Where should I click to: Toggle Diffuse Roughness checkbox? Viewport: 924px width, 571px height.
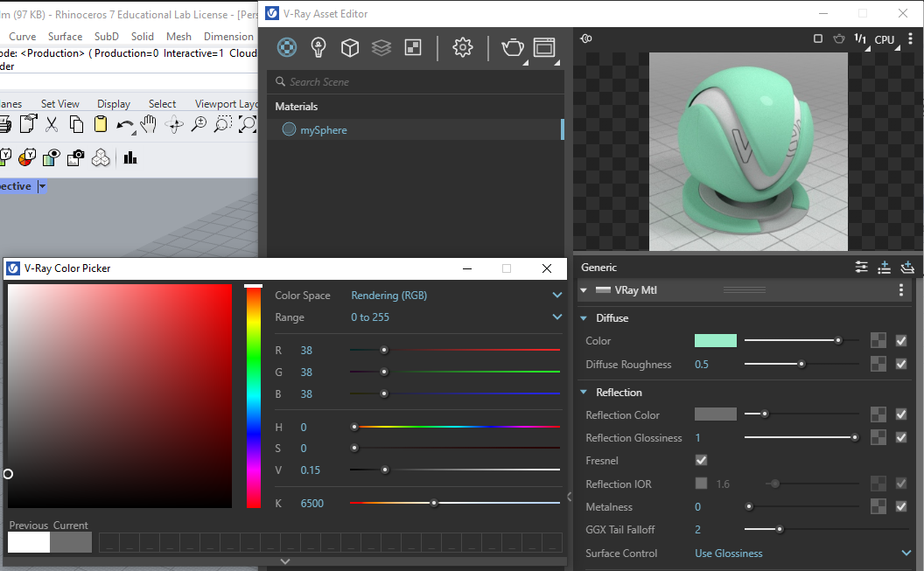901,364
